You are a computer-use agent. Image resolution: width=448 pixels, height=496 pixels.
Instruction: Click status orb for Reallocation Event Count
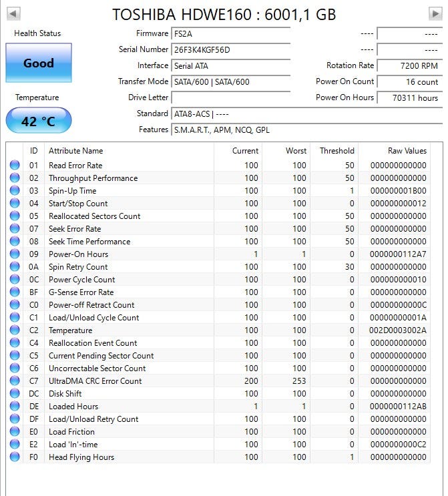pos(15,342)
